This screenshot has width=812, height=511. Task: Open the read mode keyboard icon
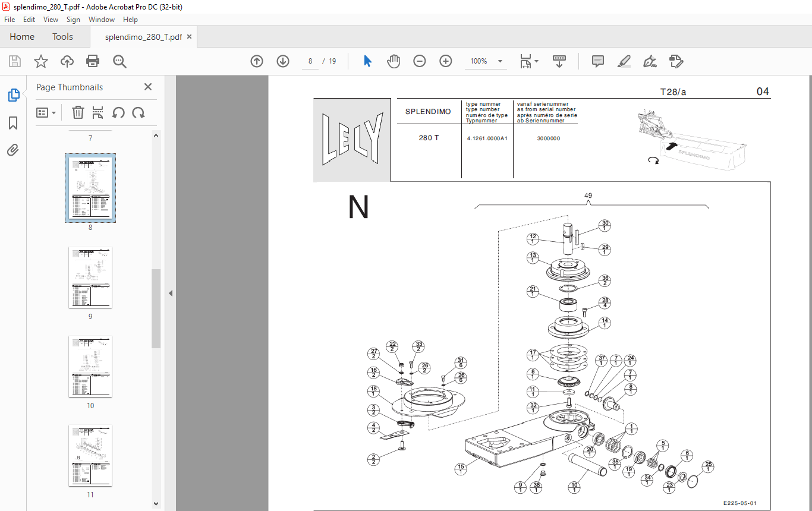(x=559, y=61)
